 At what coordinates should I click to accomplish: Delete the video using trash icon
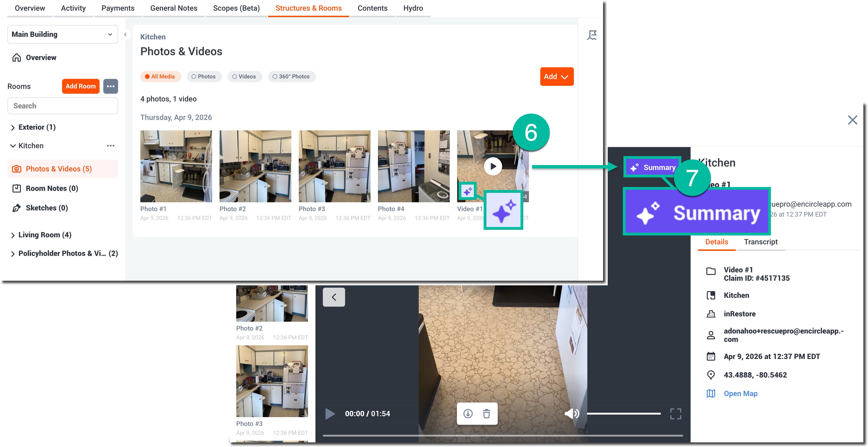pyautogui.click(x=486, y=413)
